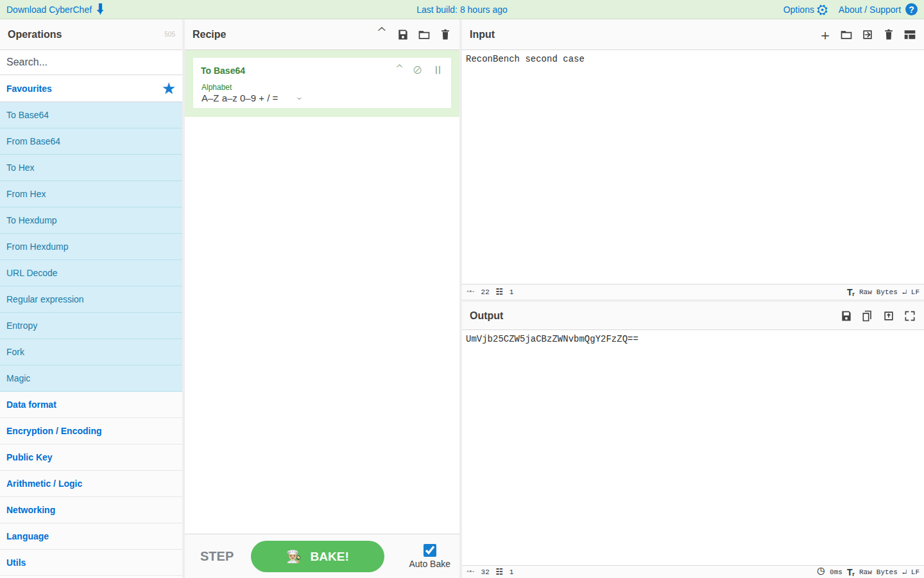Select the Regular expression operation

[x=91, y=299]
